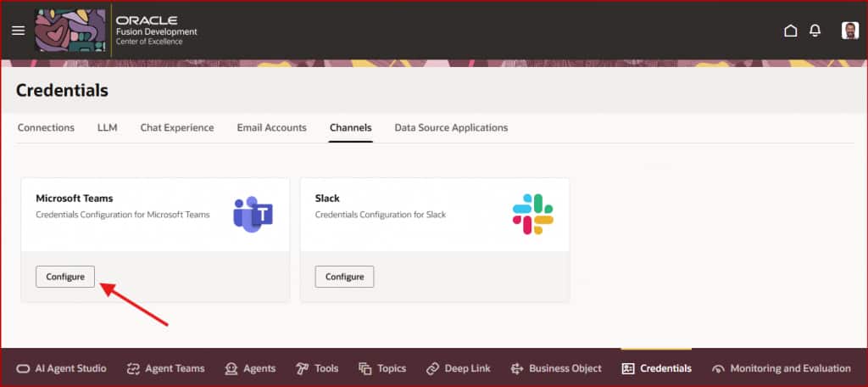The width and height of the screenshot is (868, 387).
Task: Click 'Credentials Configuration for Microsoft Teams' text
Action: click(x=123, y=215)
